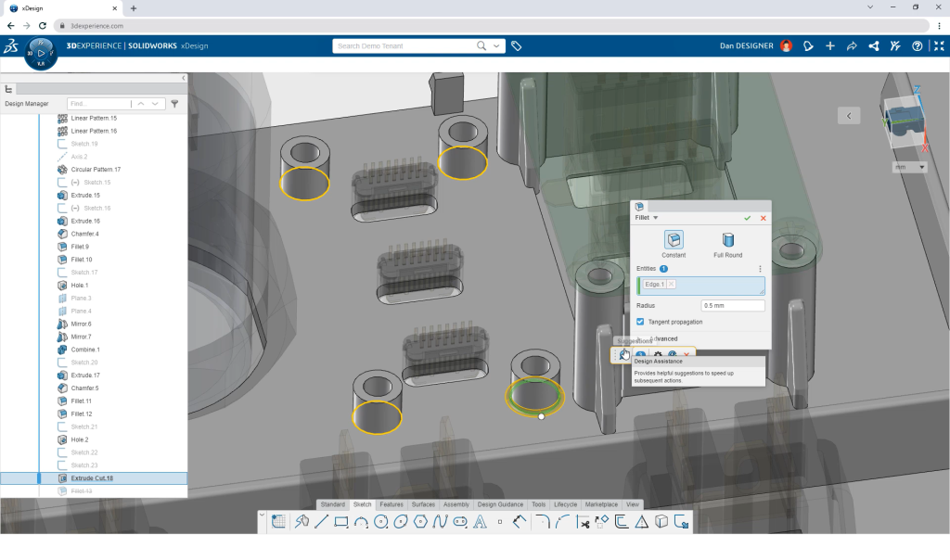Pick the corner Rectangle sketch tool
Viewport: 950px width, 560px height.
[x=340, y=522]
